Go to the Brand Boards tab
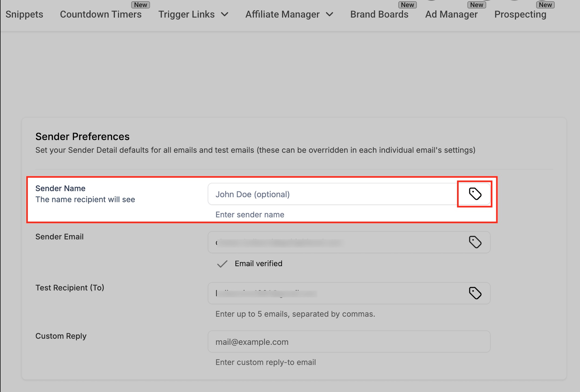Screen dimensions: 580x392 (379, 14)
